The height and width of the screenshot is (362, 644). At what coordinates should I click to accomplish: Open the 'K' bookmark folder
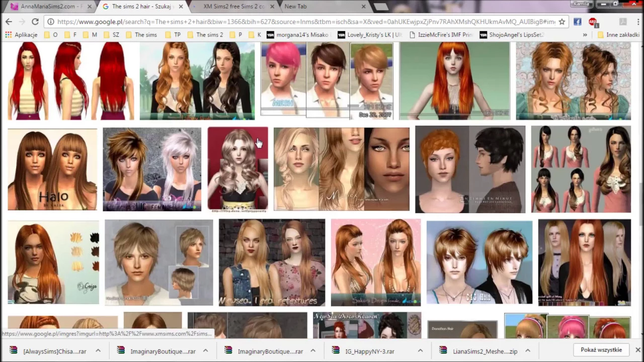(x=255, y=35)
